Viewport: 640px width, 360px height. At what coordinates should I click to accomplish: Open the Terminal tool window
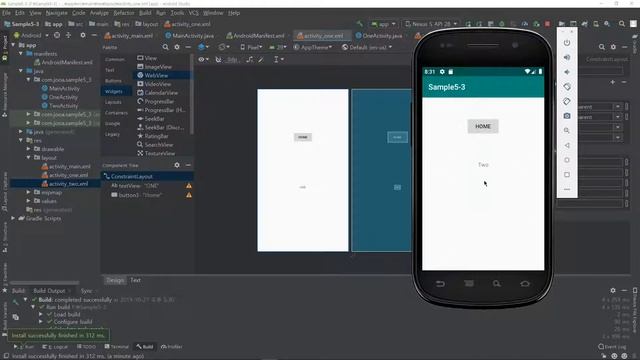tap(117, 347)
